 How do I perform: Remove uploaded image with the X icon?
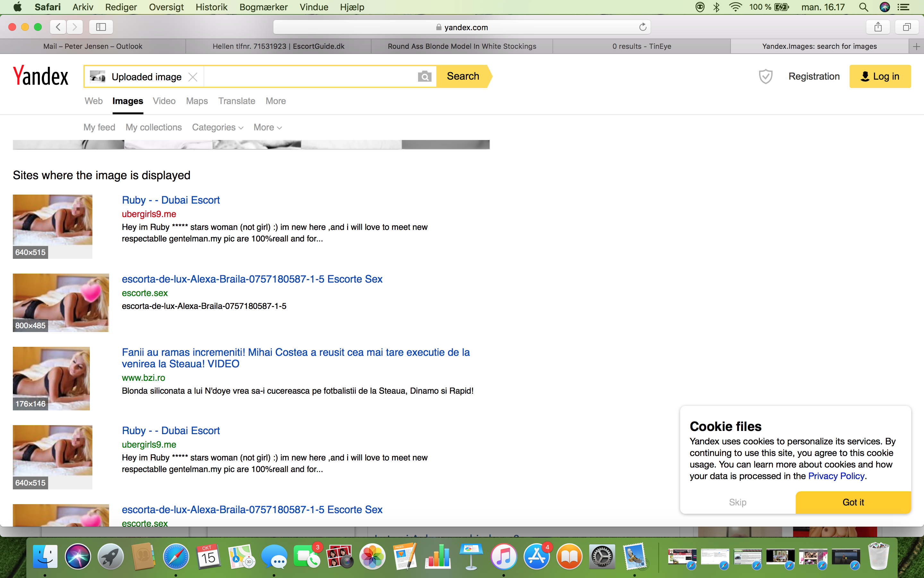(193, 77)
